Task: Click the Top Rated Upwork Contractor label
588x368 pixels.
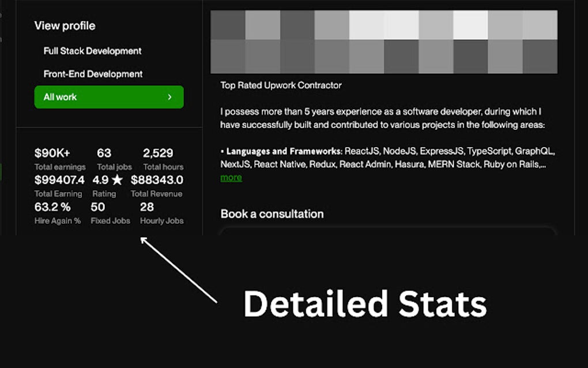Action: click(280, 85)
